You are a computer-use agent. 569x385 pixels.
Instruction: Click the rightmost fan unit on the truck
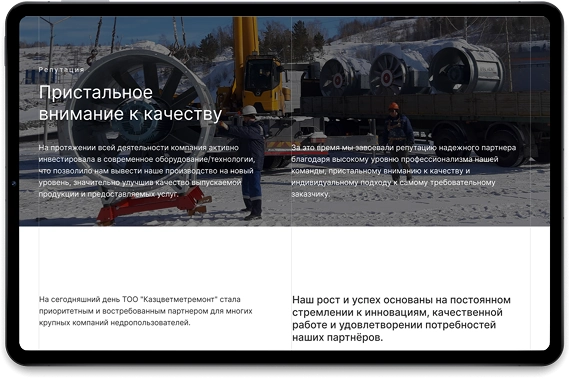coord(466,69)
